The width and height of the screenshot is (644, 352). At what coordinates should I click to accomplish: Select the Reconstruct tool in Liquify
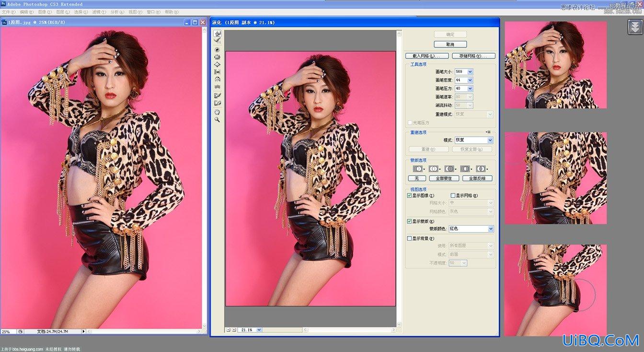(218, 41)
